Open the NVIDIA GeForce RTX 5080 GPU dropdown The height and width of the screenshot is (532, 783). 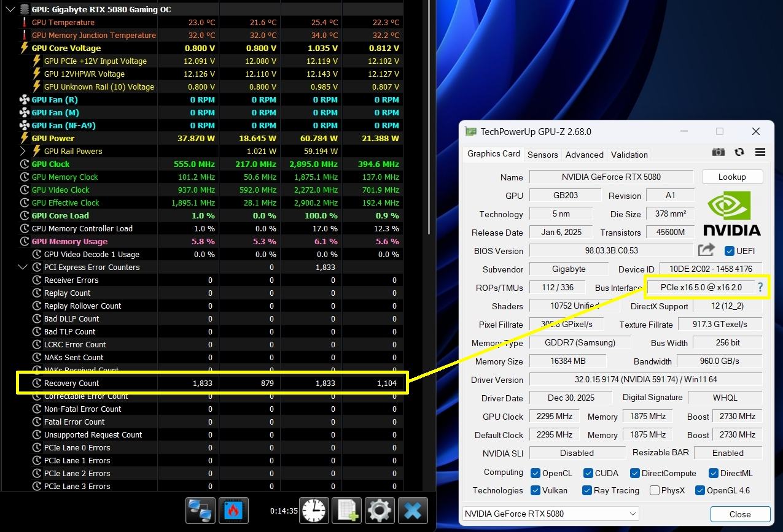click(550, 514)
